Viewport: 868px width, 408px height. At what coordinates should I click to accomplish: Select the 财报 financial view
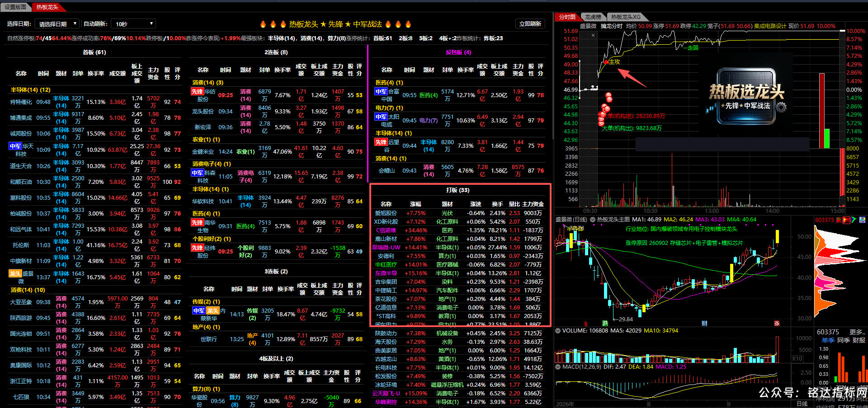859,340
